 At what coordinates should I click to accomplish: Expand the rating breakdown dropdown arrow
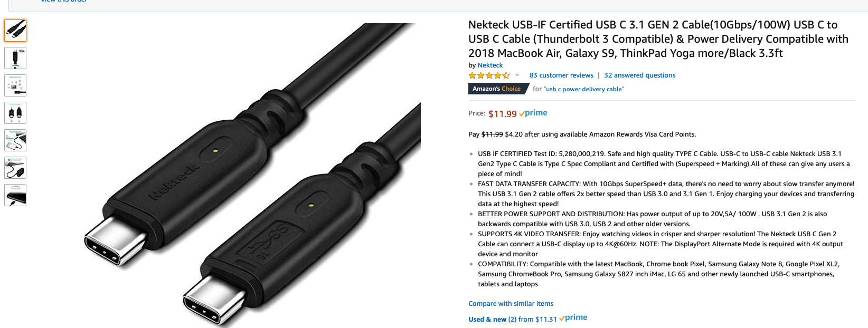tap(517, 75)
